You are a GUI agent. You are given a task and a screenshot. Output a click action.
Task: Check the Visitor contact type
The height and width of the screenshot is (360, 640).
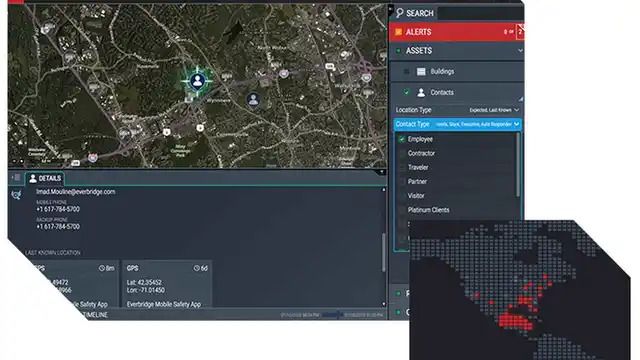[x=402, y=196]
